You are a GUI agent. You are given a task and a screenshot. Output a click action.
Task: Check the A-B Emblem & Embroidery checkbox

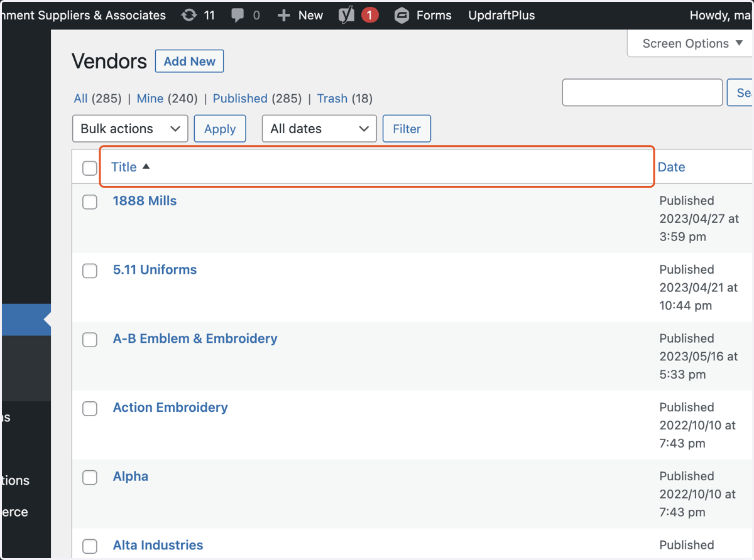pos(90,340)
